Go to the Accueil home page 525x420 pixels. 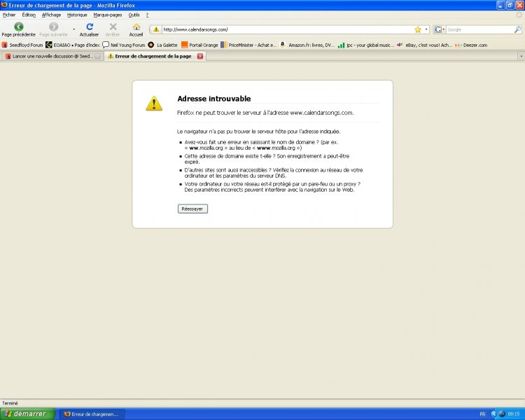click(x=136, y=27)
